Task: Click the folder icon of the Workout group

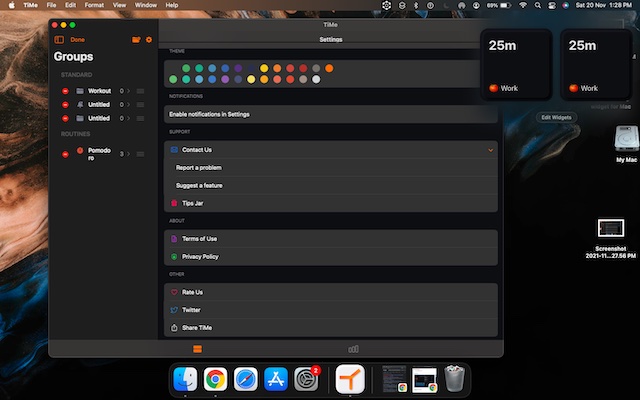Action: pyautogui.click(x=80, y=91)
